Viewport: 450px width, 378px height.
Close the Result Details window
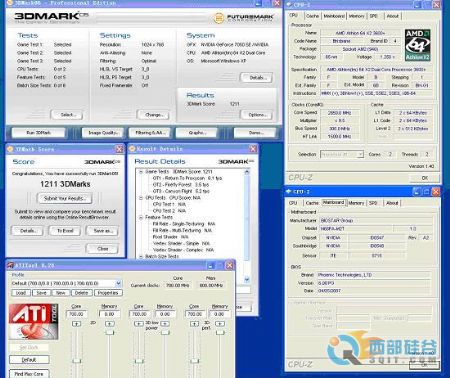(x=253, y=149)
